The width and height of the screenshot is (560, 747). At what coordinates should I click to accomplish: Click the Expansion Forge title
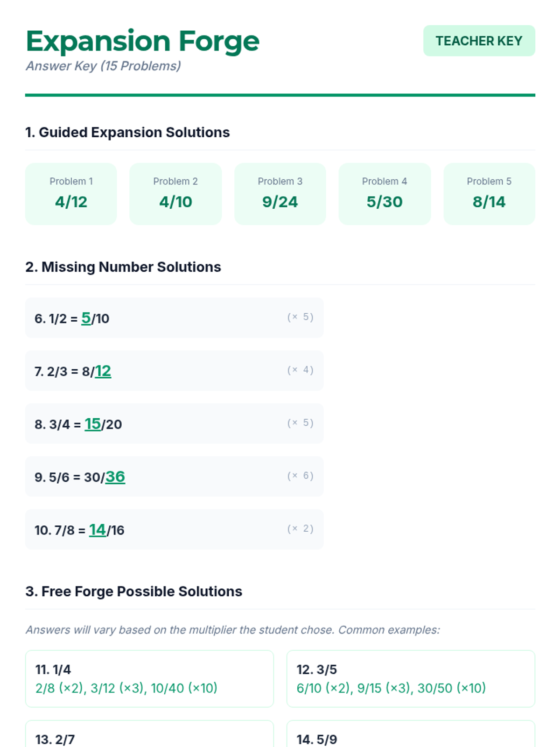pos(142,41)
